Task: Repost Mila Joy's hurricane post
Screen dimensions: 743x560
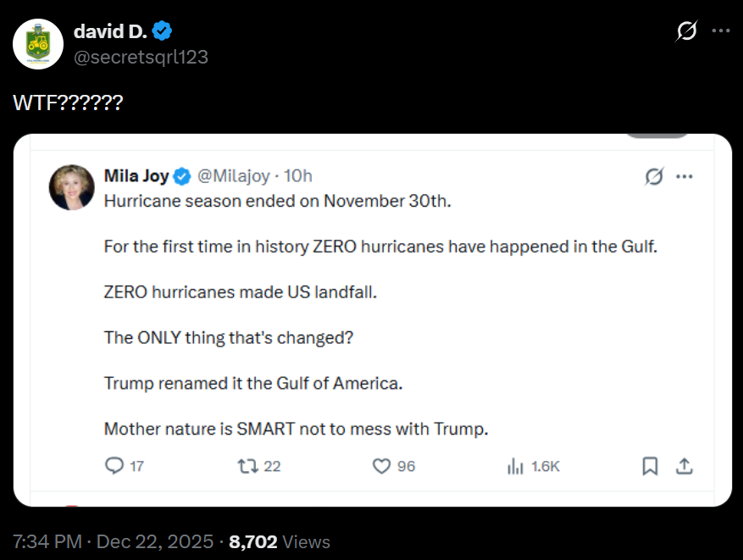Action: pyautogui.click(x=247, y=466)
